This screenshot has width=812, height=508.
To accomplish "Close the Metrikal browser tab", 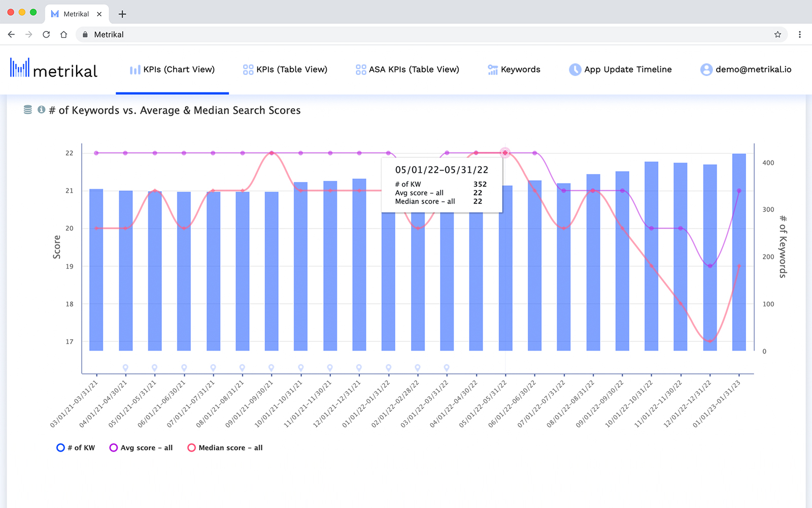I will 99,14.
